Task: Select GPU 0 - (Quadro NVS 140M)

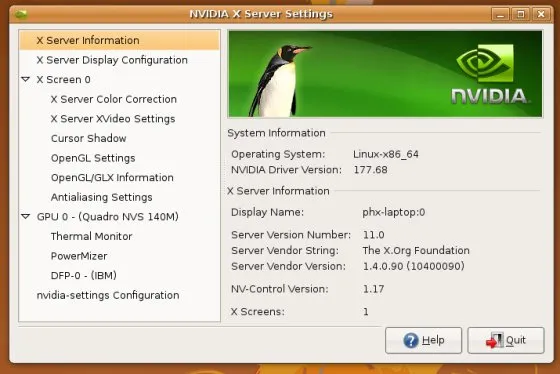Action: click(108, 217)
